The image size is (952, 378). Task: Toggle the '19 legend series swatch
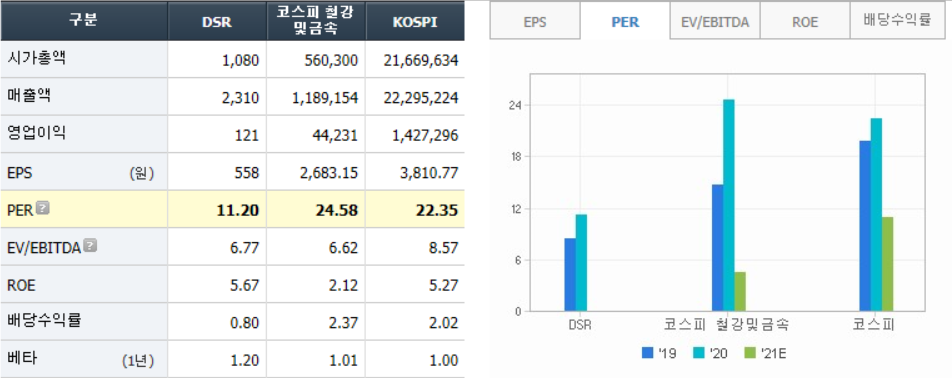647,353
